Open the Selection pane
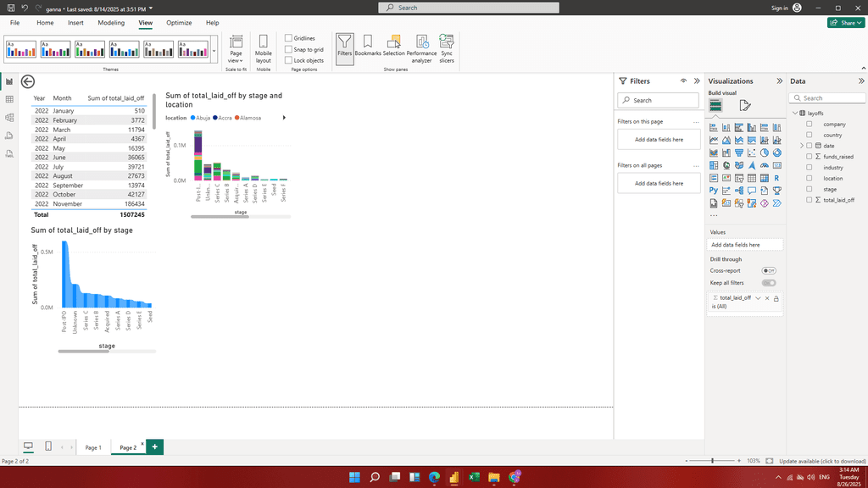Viewport: 868px width, 488px height. click(x=393, y=46)
